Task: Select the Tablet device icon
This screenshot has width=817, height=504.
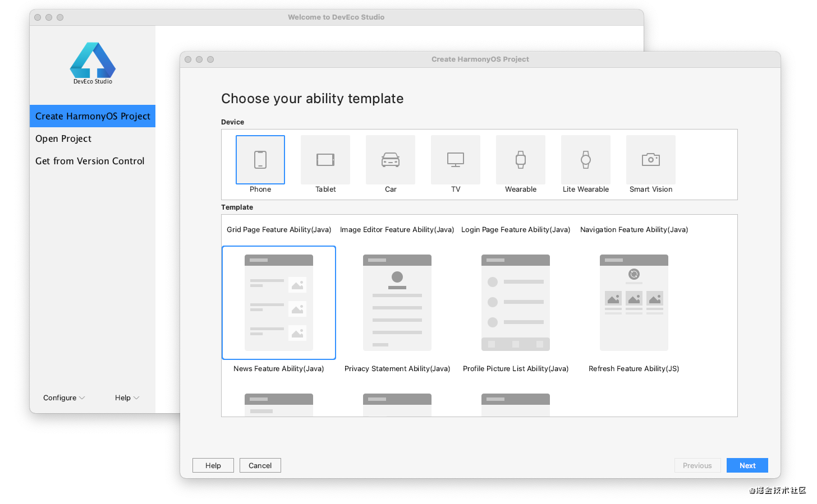Action: click(325, 160)
